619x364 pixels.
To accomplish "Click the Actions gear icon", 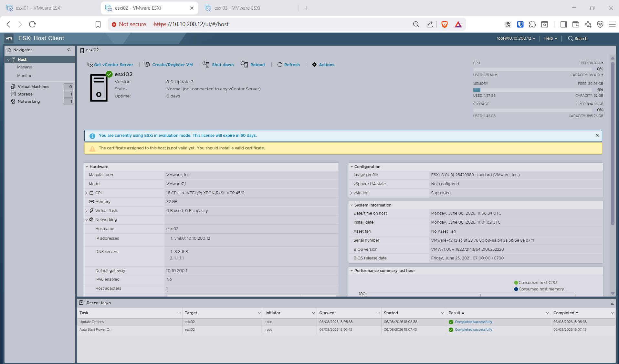I will 314,65.
